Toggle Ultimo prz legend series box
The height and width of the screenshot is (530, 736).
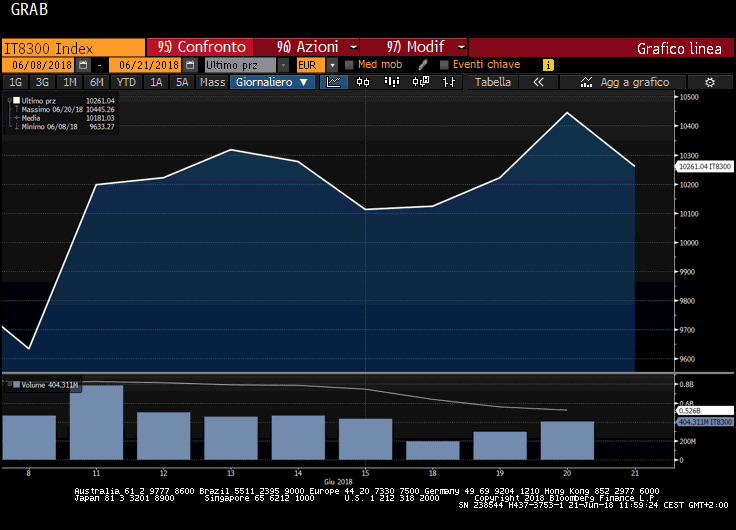[17, 101]
